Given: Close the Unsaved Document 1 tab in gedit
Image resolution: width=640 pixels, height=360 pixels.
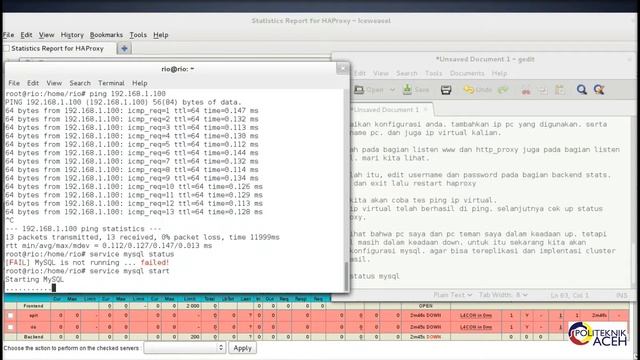Looking at the screenshot, I should point(426,109).
